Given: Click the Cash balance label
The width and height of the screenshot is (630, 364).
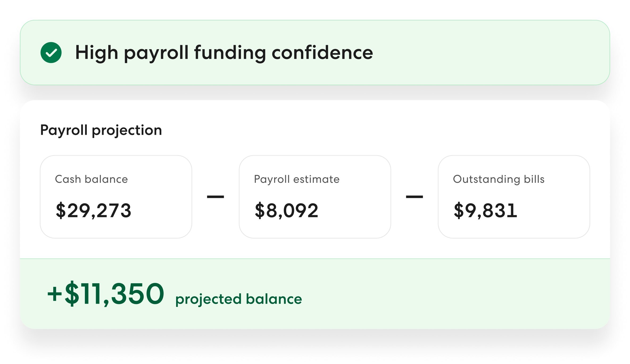Looking at the screenshot, I should [91, 179].
